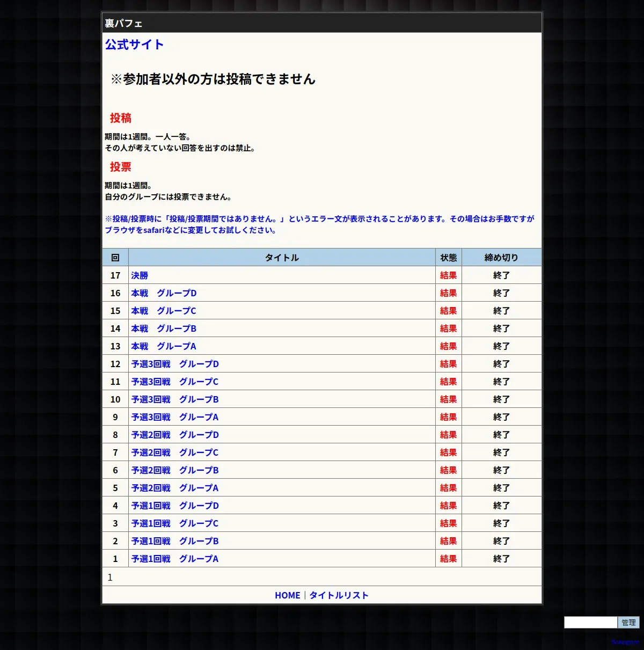The height and width of the screenshot is (650, 644).
Task: Click the admin password input field
Action: click(590, 622)
